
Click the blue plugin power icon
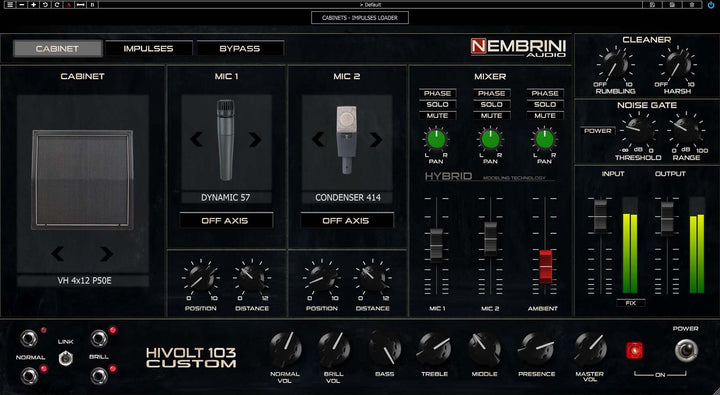click(x=711, y=5)
